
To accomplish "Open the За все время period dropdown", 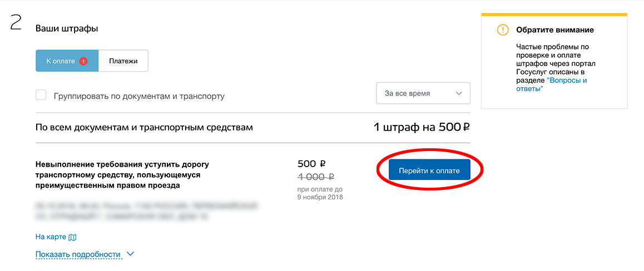I will tap(423, 93).
